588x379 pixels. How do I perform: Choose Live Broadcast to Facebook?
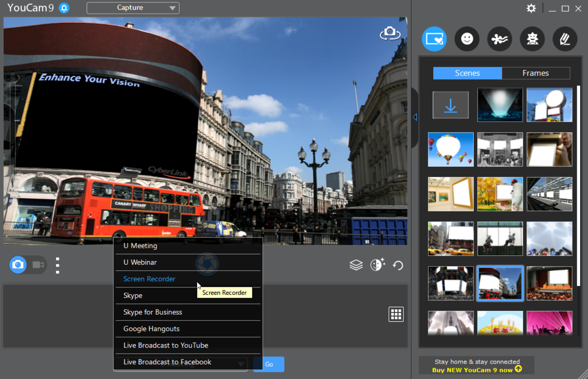tap(188, 362)
